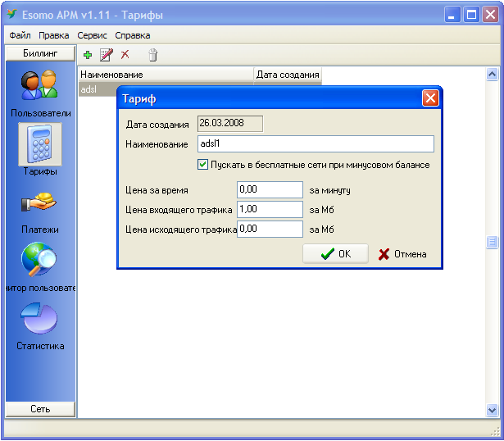Viewport: 504px width, 441px height.
Task: Open the Справка menu
Action: click(133, 35)
